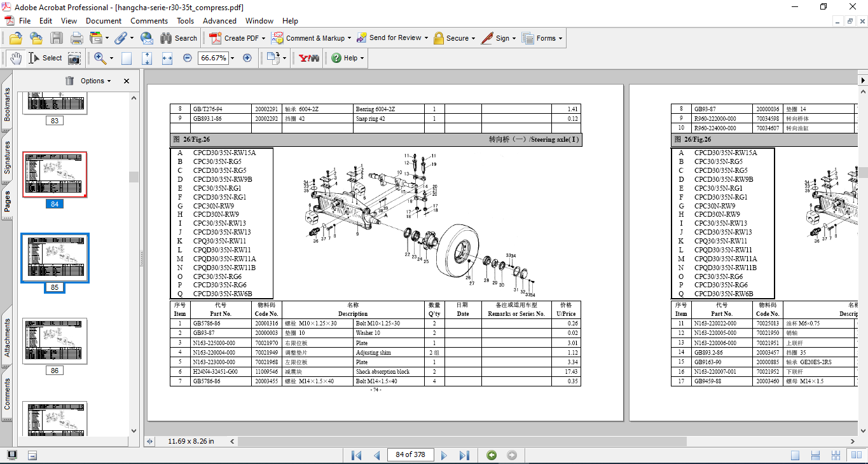Delete pages using the trash icon
The image size is (868, 464).
click(x=69, y=81)
